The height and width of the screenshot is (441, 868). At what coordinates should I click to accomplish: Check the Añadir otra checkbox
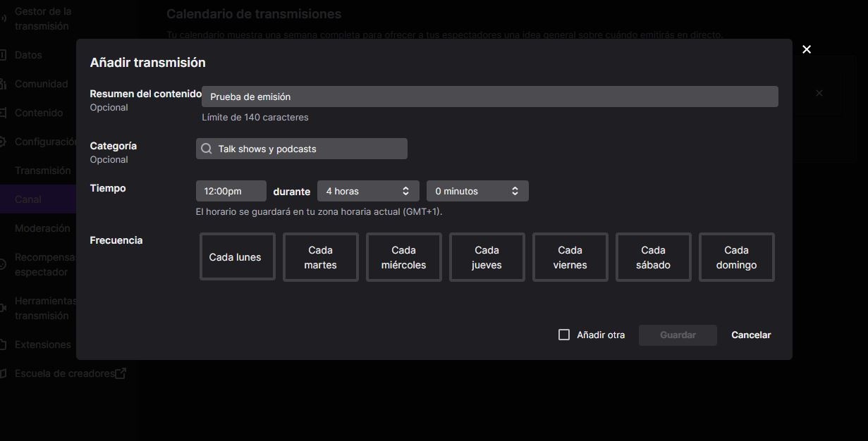[x=564, y=335]
